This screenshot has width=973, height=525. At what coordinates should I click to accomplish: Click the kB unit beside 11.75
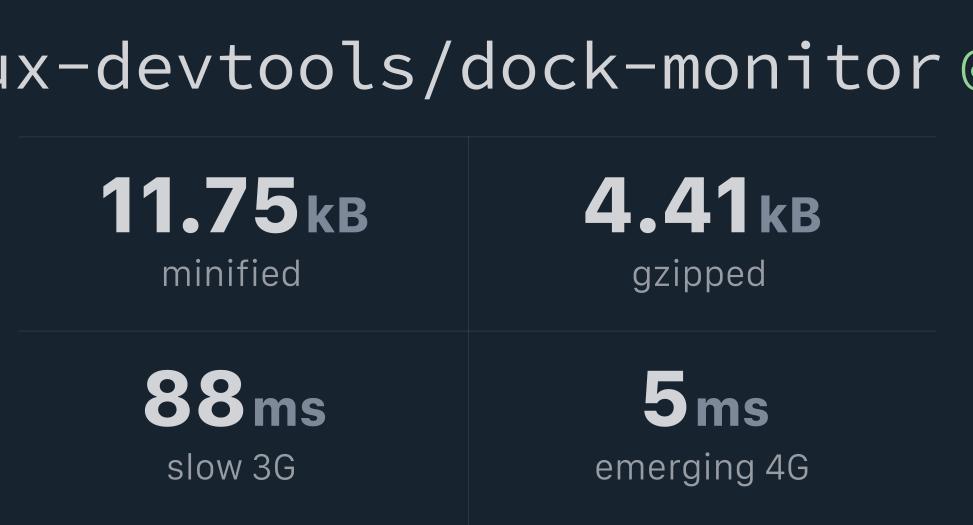coord(338,215)
